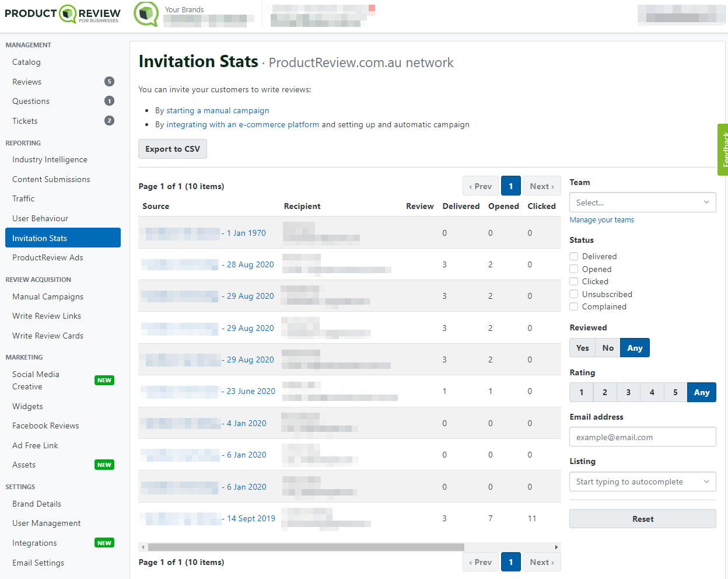
Task: Filter by rating 2
Action: click(x=605, y=392)
